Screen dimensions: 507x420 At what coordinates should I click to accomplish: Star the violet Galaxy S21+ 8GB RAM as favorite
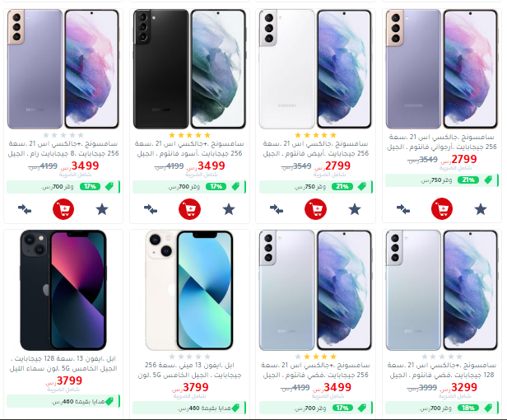click(x=102, y=209)
